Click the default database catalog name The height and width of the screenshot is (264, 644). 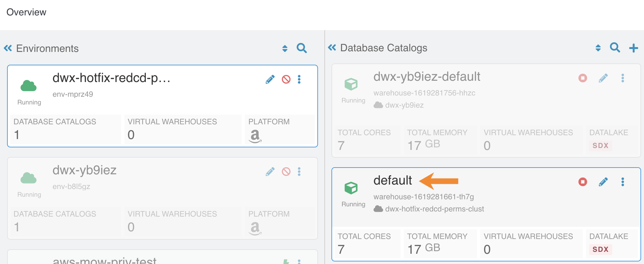[392, 180]
